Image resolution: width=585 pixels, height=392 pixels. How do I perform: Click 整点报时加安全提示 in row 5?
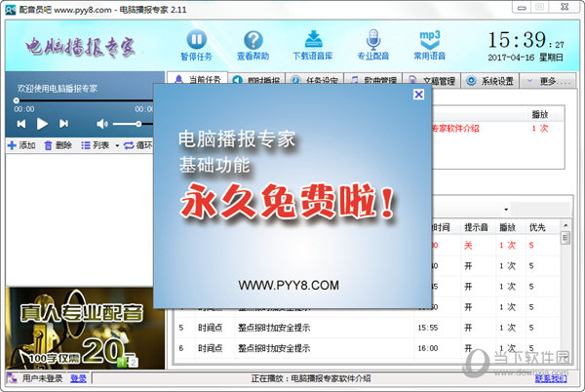[x=274, y=328]
